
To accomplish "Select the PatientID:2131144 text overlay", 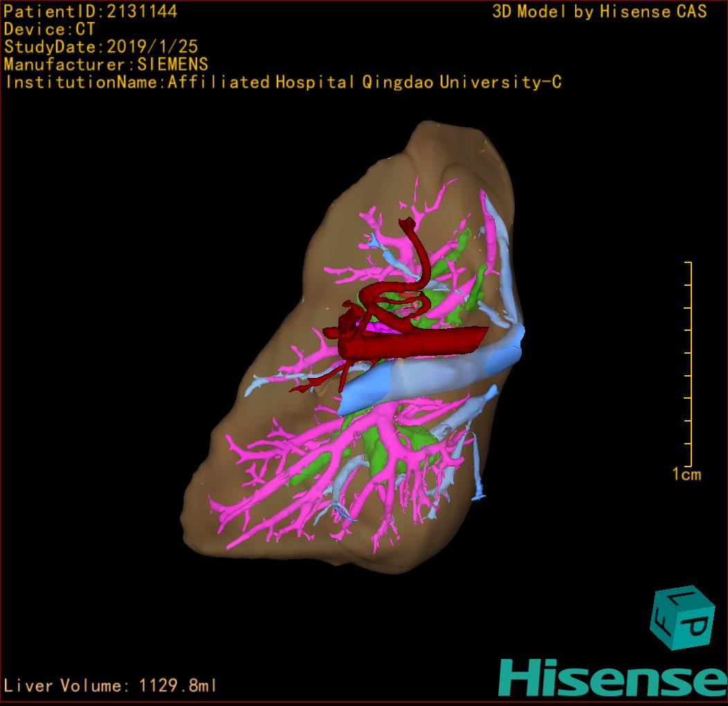I will [x=91, y=11].
